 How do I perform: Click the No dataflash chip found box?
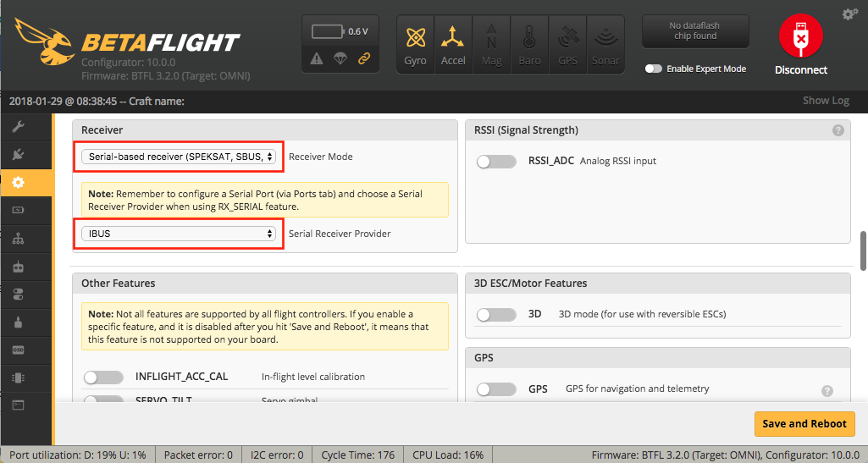click(695, 31)
